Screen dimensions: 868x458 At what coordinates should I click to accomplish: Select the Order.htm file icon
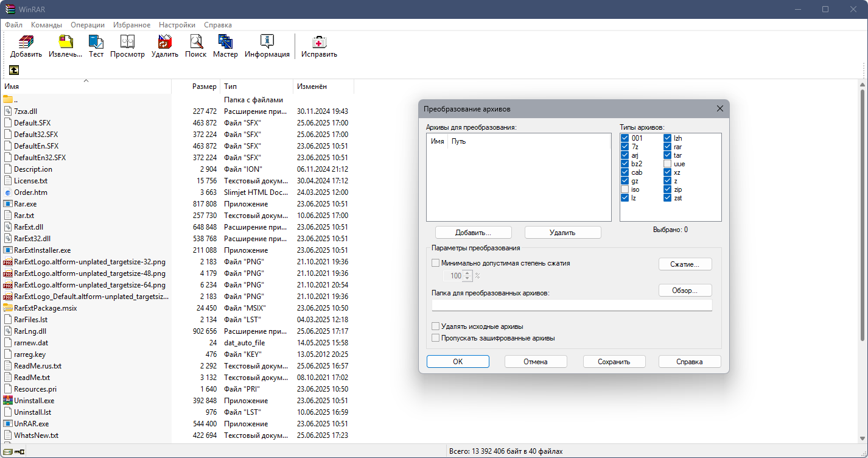(x=8, y=192)
